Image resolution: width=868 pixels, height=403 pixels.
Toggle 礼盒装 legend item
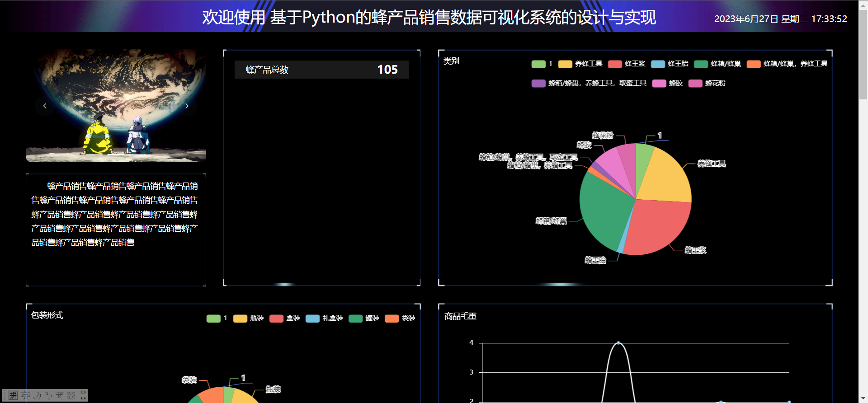pyautogui.click(x=324, y=318)
